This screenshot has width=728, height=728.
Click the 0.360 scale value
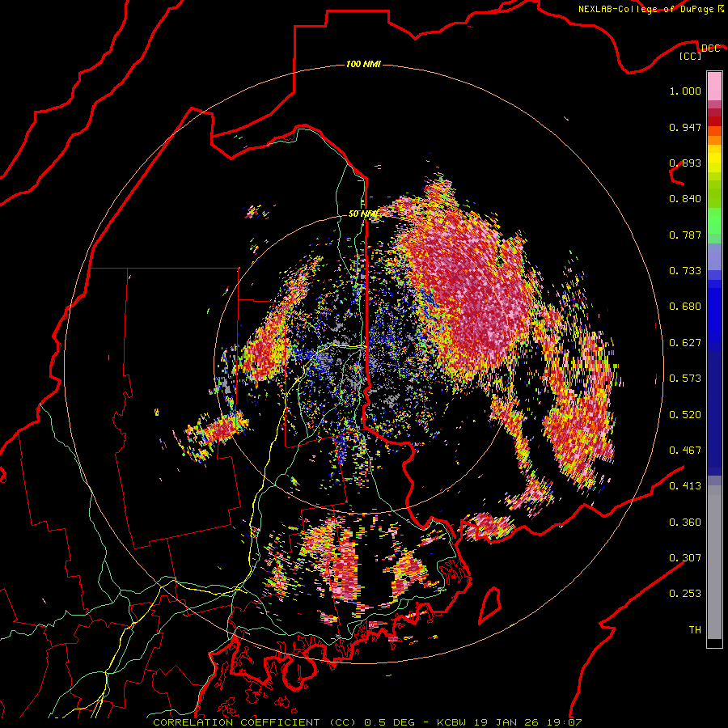click(x=685, y=523)
